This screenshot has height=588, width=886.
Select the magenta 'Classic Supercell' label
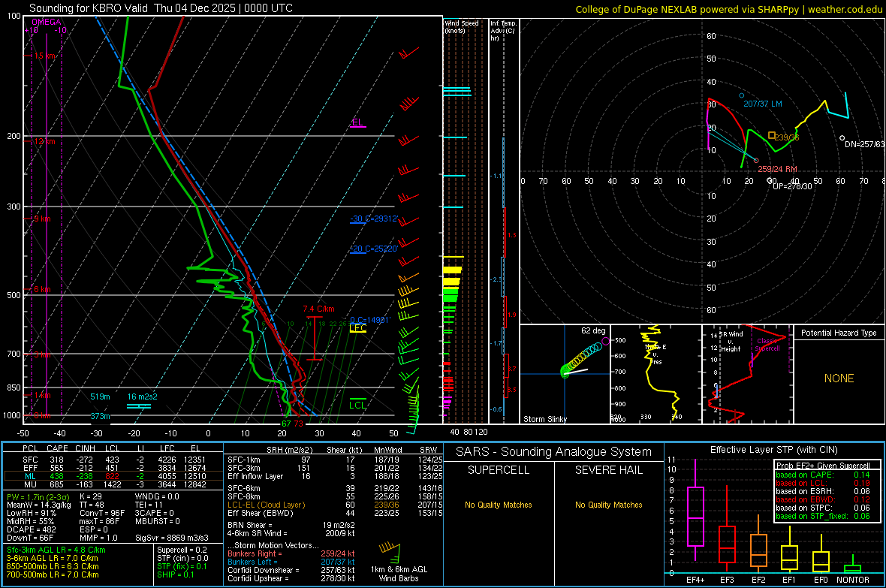tap(767, 345)
